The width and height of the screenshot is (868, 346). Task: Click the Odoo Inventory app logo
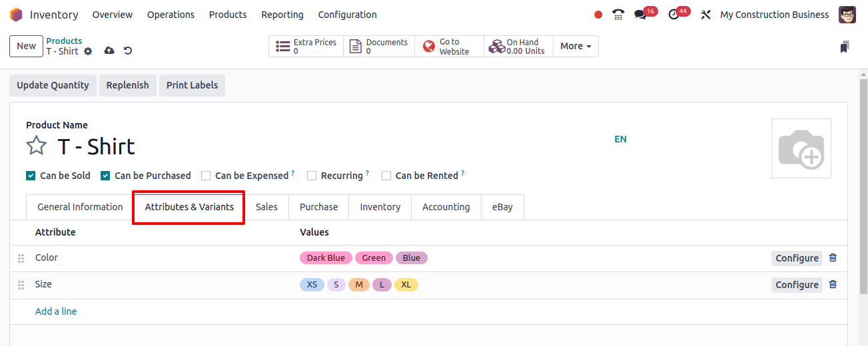(x=16, y=15)
